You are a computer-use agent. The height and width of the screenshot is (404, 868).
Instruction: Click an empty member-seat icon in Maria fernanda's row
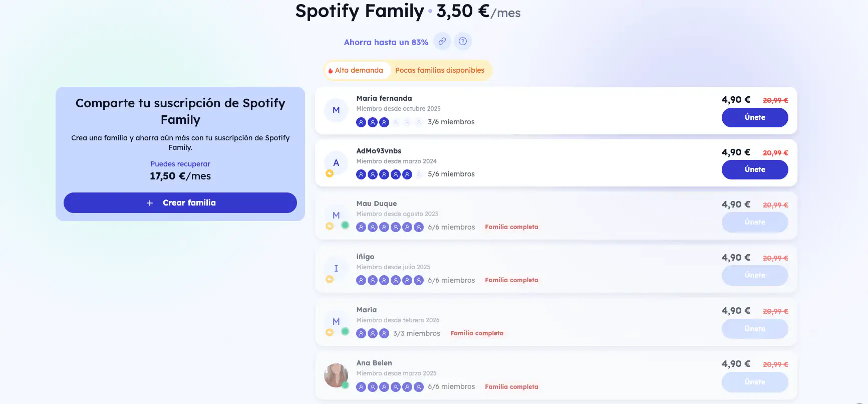(x=407, y=122)
